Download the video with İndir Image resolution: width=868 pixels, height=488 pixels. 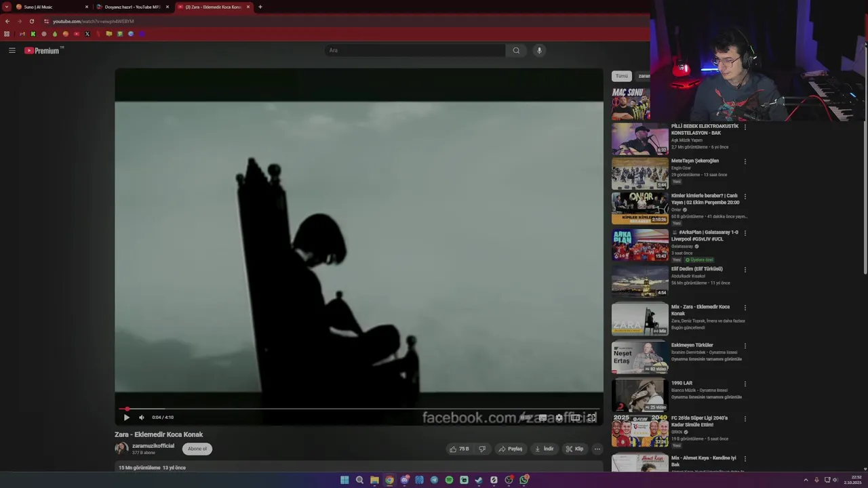[x=544, y=449]
